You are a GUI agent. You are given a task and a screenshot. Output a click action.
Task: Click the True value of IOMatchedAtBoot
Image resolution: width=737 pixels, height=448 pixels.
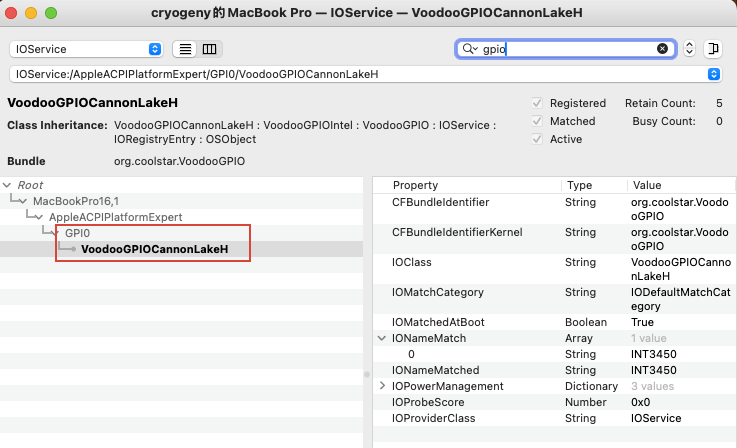click(x=642, y=322)
